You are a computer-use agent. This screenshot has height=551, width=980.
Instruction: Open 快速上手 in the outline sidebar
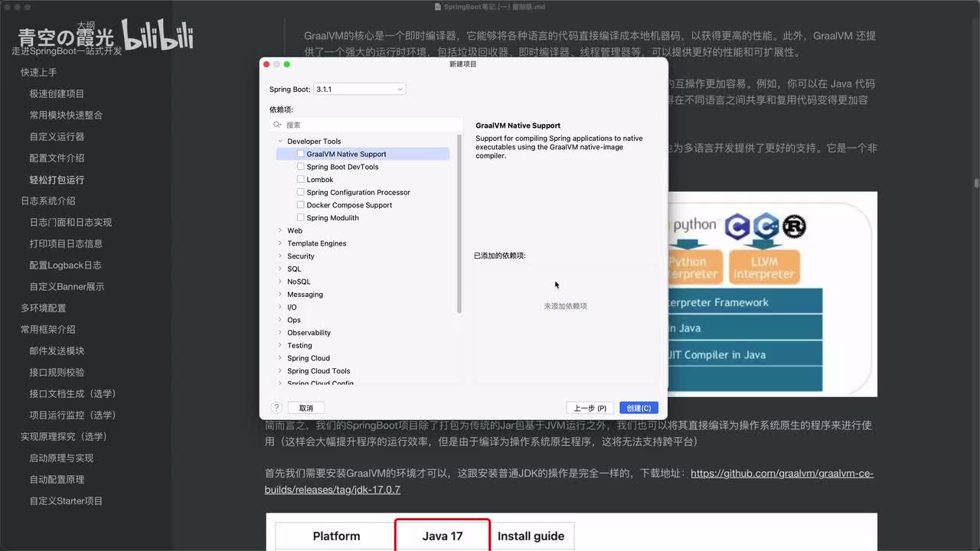[39, 72]
